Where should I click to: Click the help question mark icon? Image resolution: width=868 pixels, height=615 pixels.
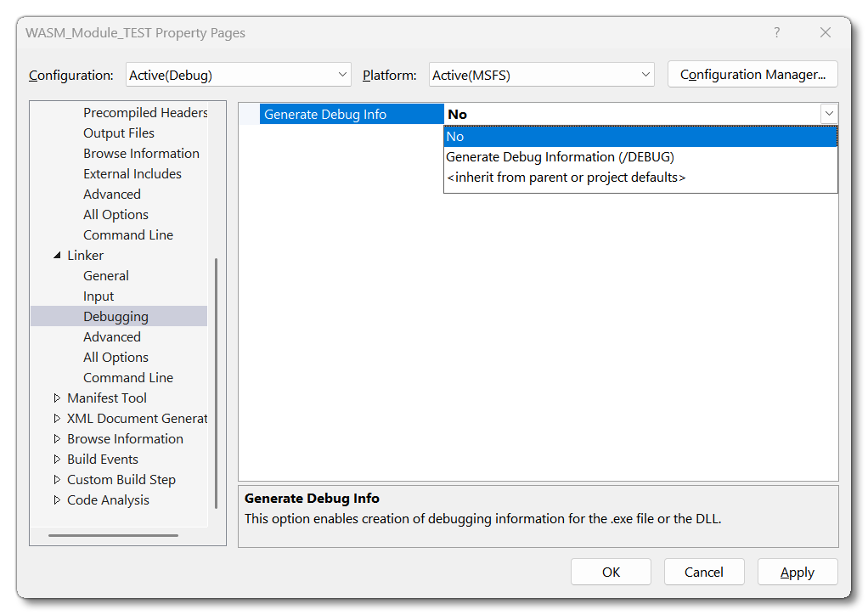[776, 32]
